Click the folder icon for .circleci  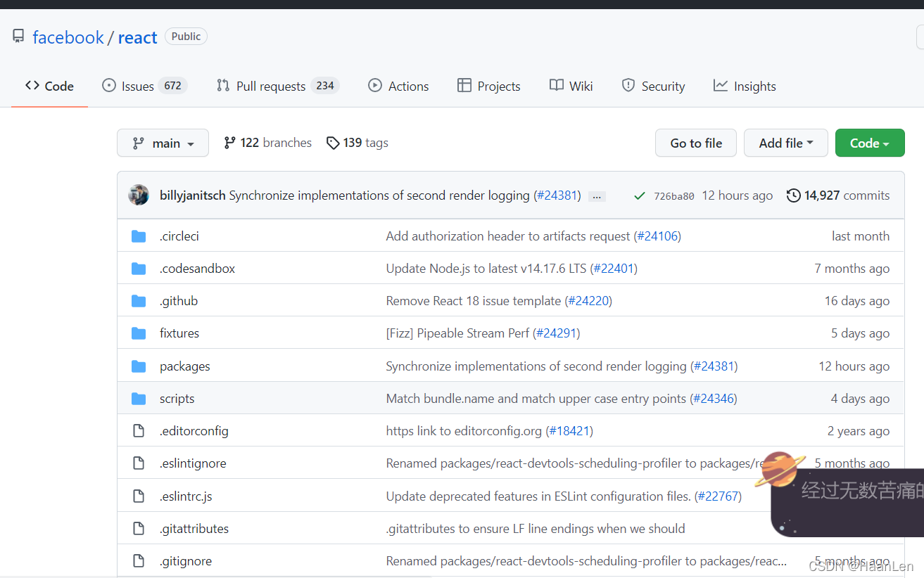[x=139, y=236]
